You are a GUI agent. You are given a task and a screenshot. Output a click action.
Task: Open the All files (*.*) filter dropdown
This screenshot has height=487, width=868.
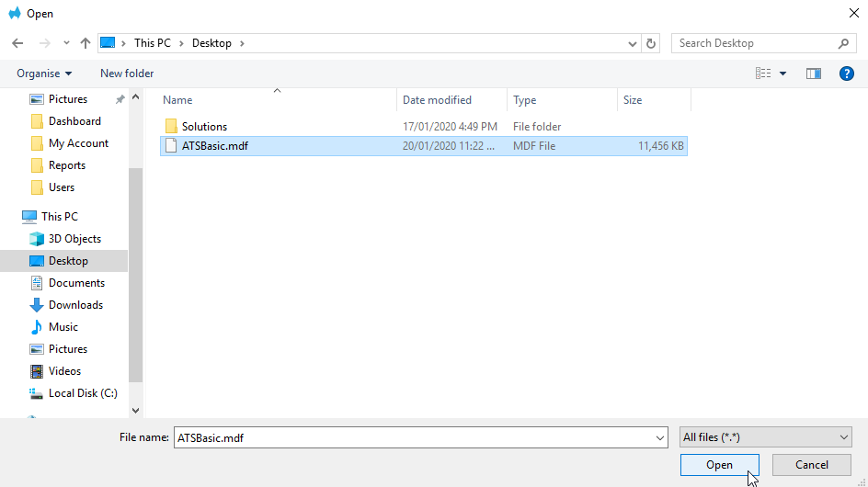(x=766, y=437)
